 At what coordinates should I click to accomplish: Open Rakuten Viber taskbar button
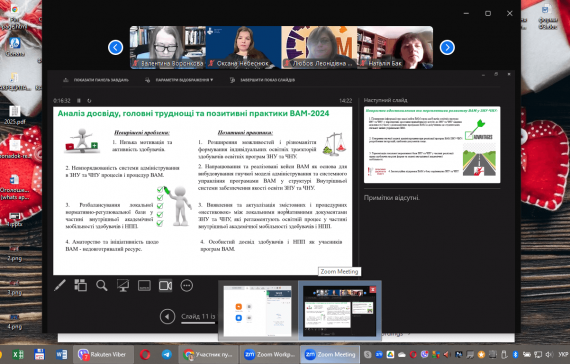[x=102, y=354]
